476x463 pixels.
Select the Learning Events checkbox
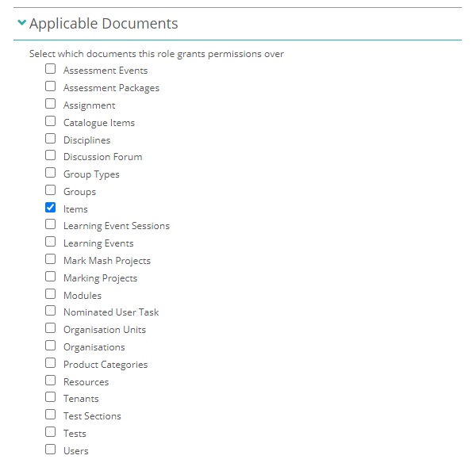point(51,242)
